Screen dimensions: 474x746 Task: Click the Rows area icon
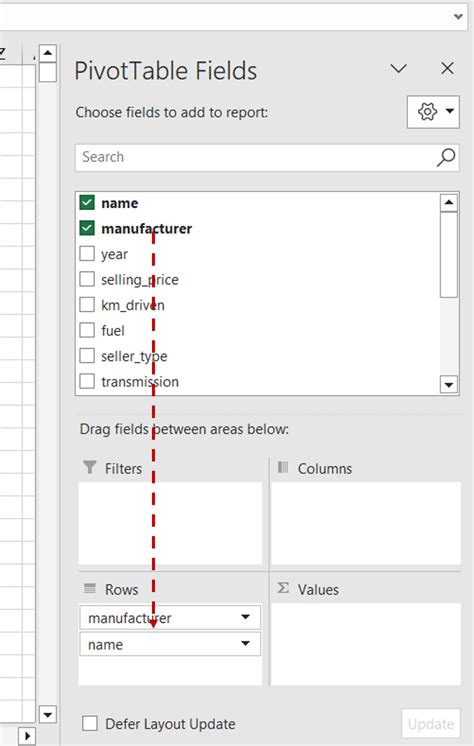89,589
